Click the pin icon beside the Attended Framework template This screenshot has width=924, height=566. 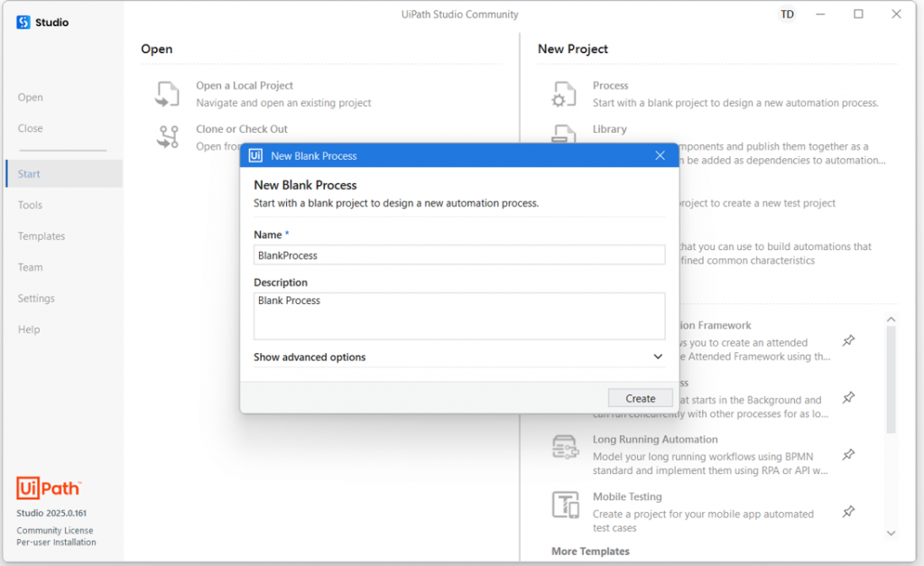click(x=848, y=341)
